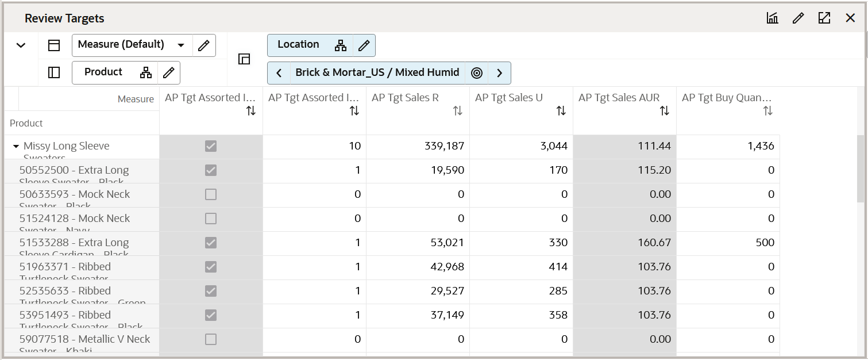
Task: Click the pencil edit icon beside the chart icon
Action: (798, 18)
